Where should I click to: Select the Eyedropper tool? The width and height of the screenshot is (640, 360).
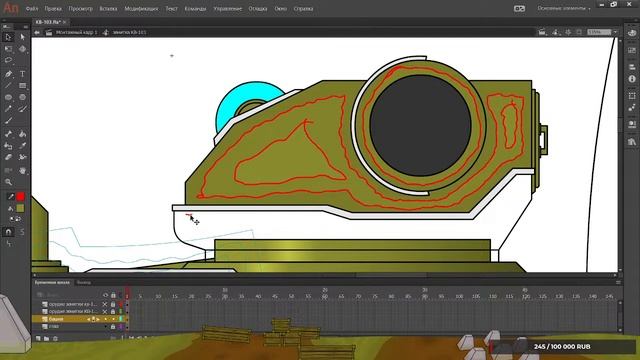(x=22, y=146)
